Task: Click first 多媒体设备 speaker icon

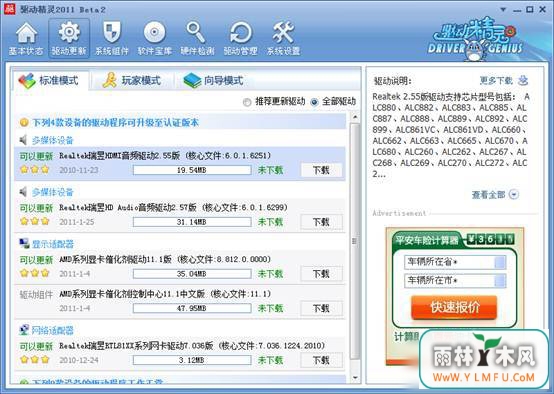Action: [23, 140]
